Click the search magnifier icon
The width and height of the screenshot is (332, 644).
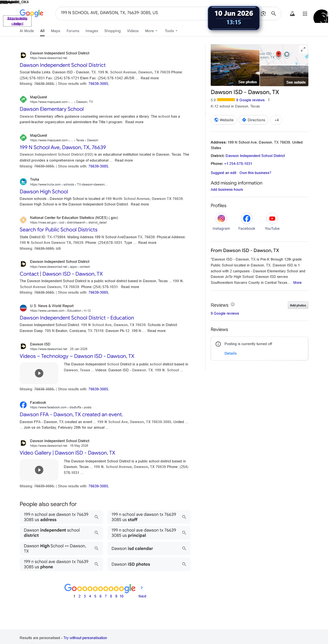pyautogui.click(x=274, y=13)
